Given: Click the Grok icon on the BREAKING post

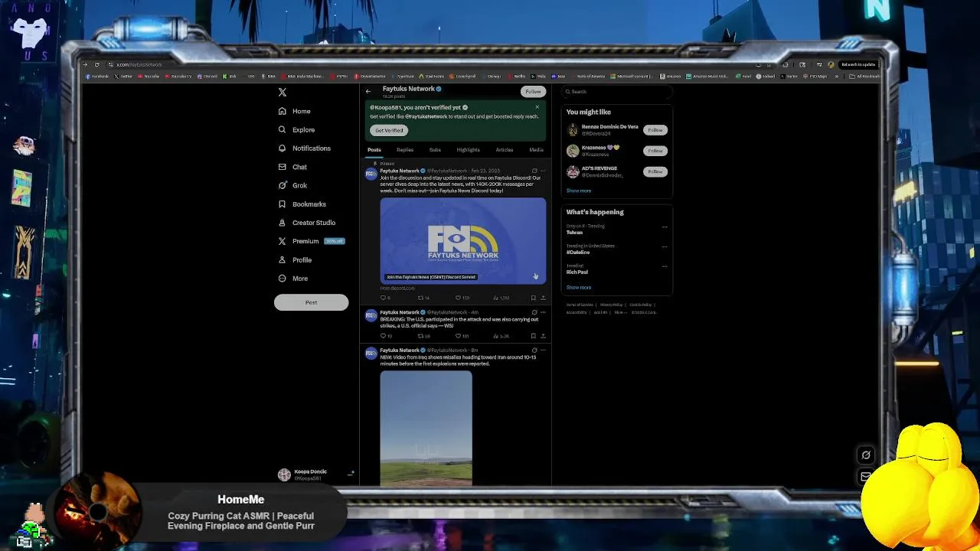Looking at the screenshot, I should (534, 312).
